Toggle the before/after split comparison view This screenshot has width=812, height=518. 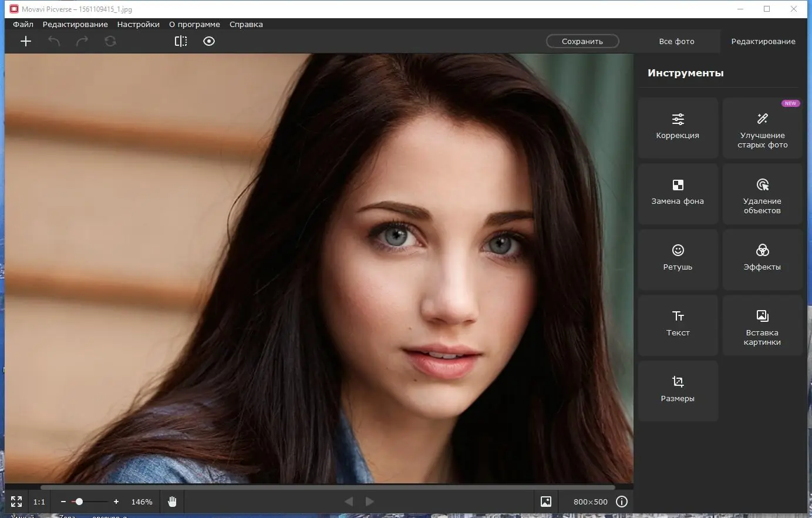coord(181,41)
